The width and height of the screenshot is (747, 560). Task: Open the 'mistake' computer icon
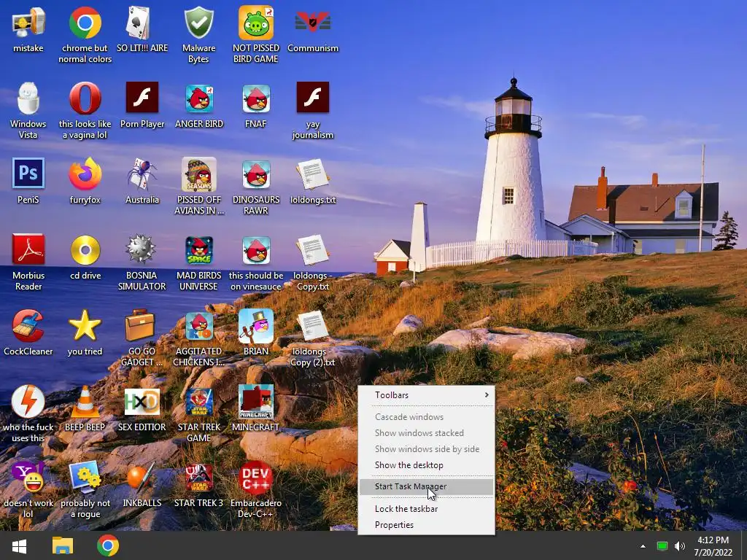click(x=28, y=23)
